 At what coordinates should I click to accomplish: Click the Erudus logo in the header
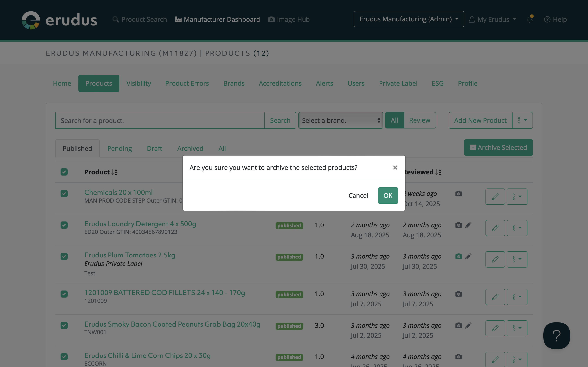59,20
